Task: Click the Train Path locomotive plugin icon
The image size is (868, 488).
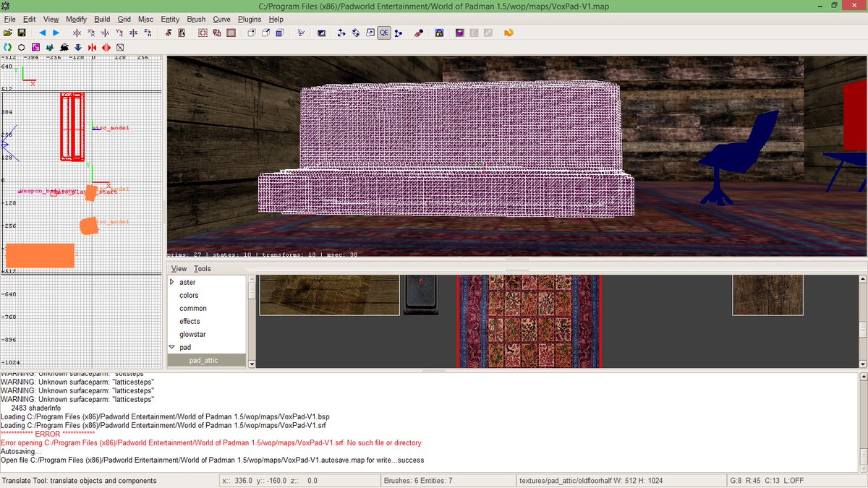Action: pyautogui.click(x=64, y=46)
